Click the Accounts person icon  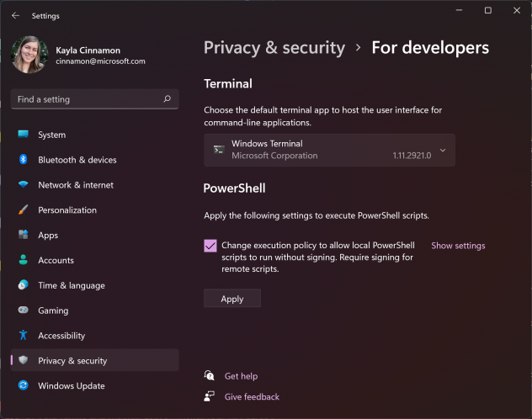tap(23, 261)
